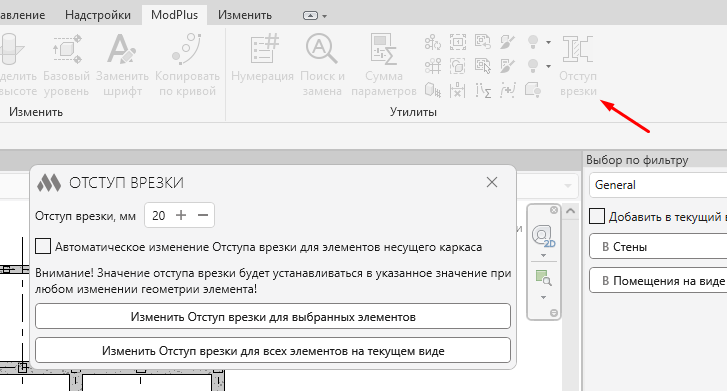Click the dashed frame numbered 1 icon
This screenshot has width=727, height=391.
coord(458,42)
